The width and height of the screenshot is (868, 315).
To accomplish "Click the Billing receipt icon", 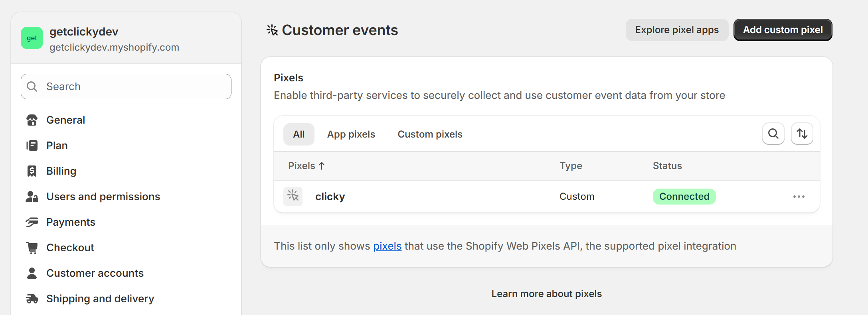I will tap(32, 171).
